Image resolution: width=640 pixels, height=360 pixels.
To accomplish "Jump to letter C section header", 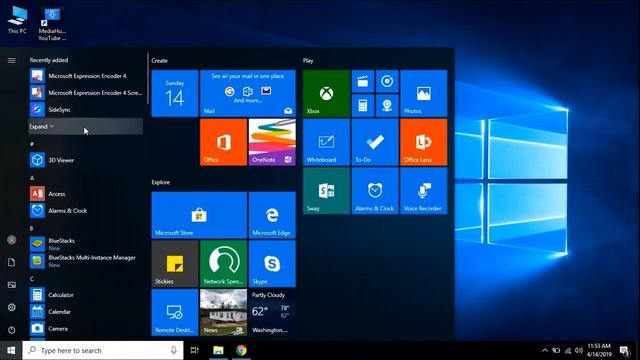I will [x=32, y=279].
